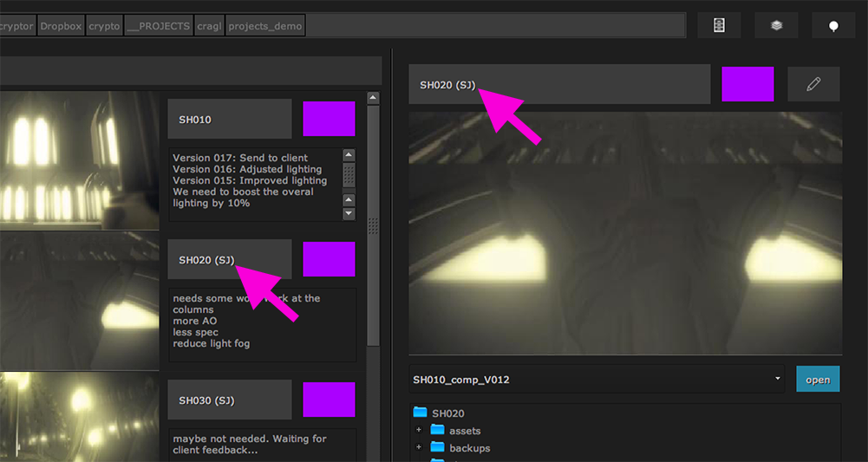Image resolution: width=868 pixels, height=462 pixels.
Task: Select the SH010 shot name button
Action: tap(230, 120)
